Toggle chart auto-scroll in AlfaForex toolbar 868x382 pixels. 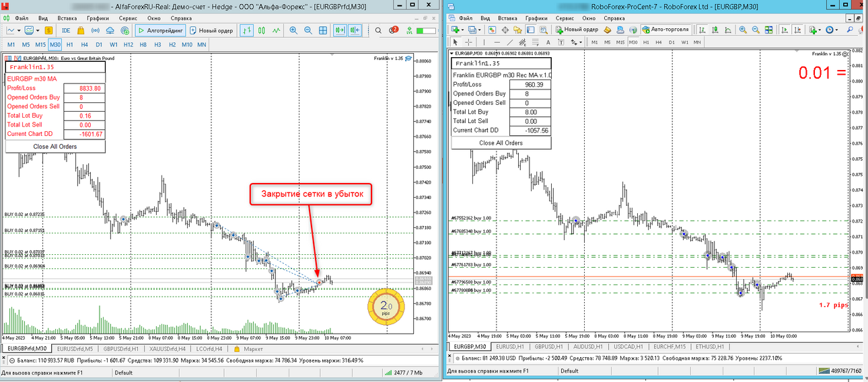(x=340, y=30)
